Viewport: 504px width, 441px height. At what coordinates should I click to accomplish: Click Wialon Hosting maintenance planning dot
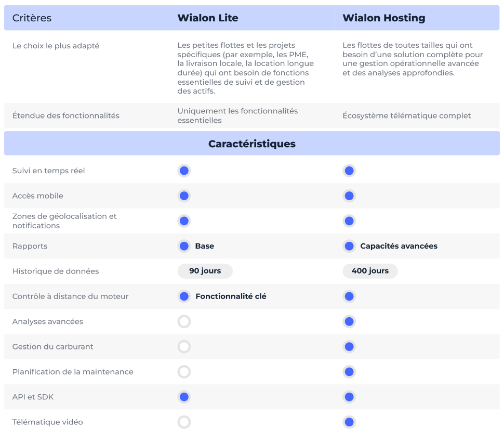(x=349, y=372)
